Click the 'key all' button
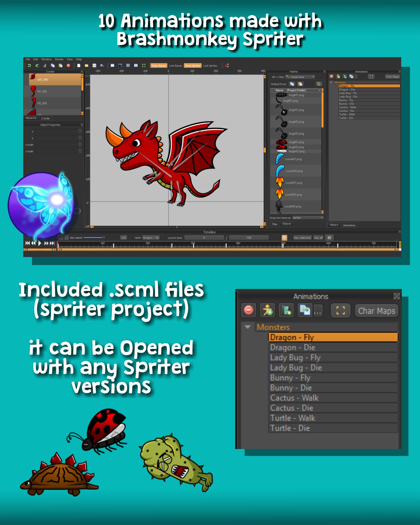This screenshot has width=420, height=525. [318, 238]
